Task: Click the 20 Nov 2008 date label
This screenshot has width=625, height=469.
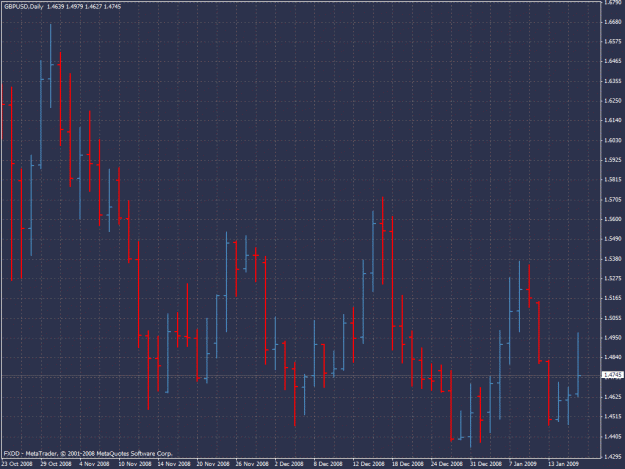Action: [x=213, y=464]
